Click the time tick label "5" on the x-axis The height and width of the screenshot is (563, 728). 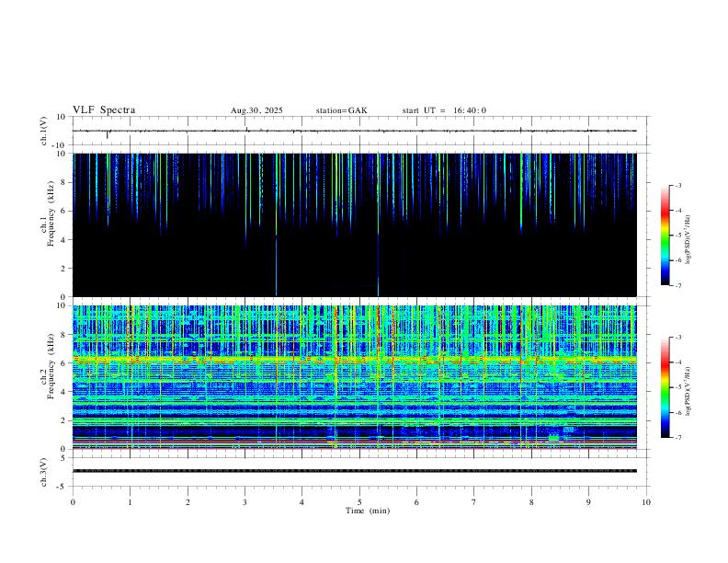(359, 502)
